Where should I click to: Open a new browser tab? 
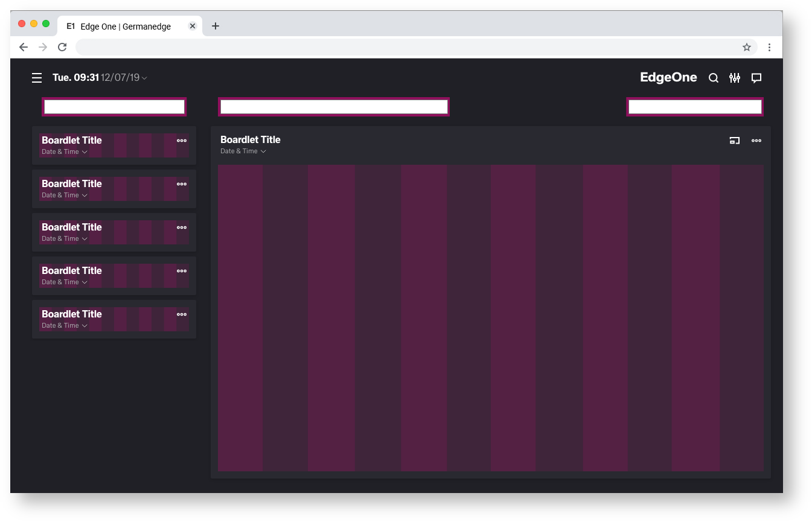216,26
